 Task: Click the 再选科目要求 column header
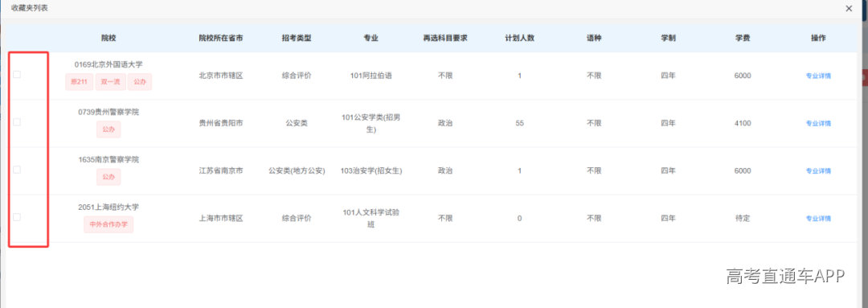click(x=445, y=39)
